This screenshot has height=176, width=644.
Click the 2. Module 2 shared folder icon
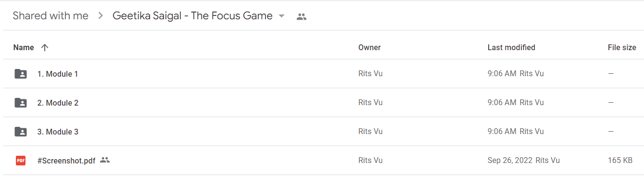click(x=21, y=103)
